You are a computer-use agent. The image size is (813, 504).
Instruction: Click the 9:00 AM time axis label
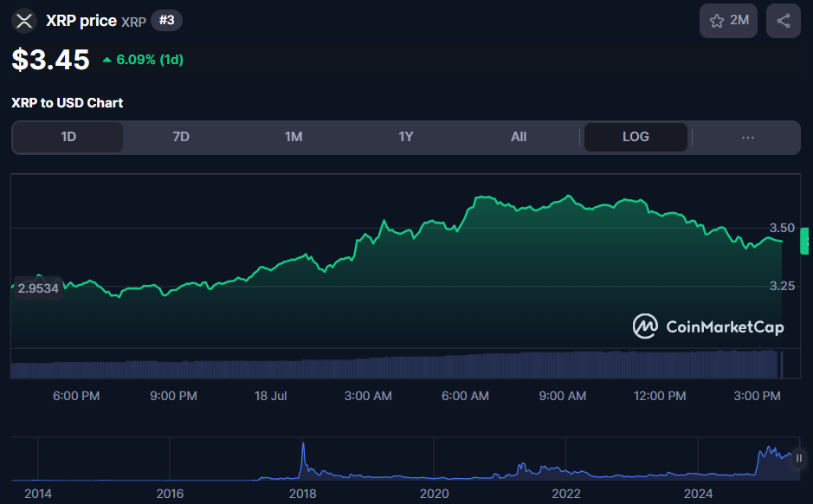pyautogui.click(x=563, y=396)
